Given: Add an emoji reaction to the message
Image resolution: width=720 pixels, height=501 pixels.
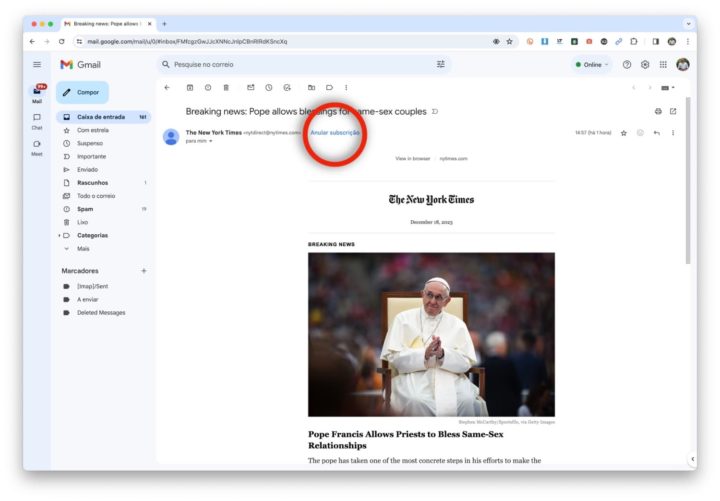Looking at the screenshot, I should tap(640, 133).
